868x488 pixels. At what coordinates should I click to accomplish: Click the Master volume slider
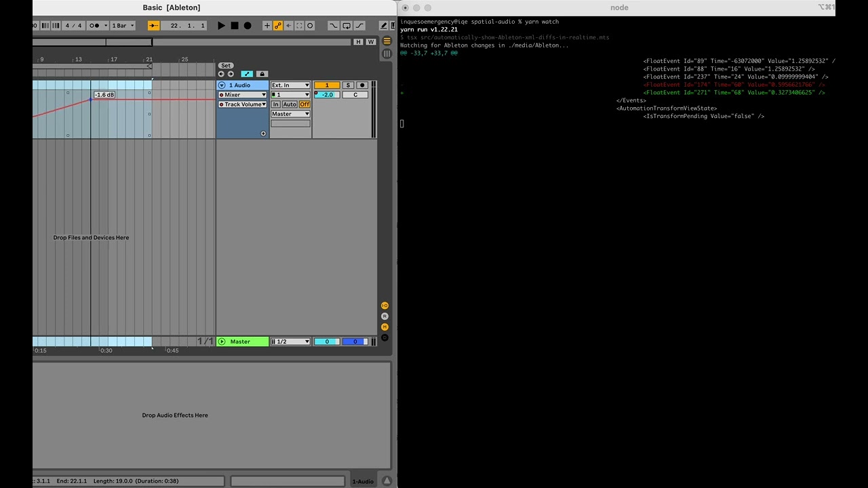pos(327,342)
